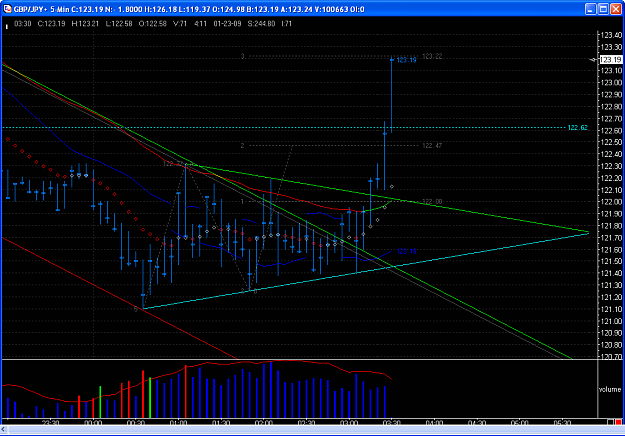
Task: Click the L:122.58 low value
Action: click(x=119, y=24)
